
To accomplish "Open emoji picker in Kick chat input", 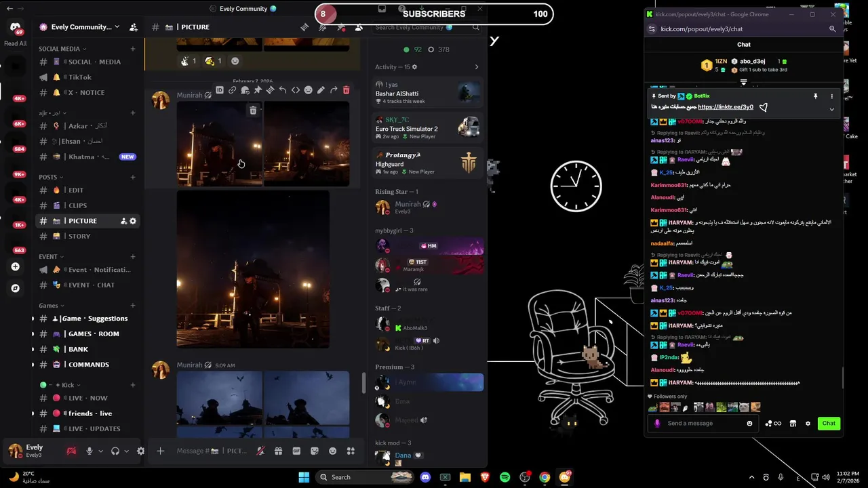I will coord(749,424).
